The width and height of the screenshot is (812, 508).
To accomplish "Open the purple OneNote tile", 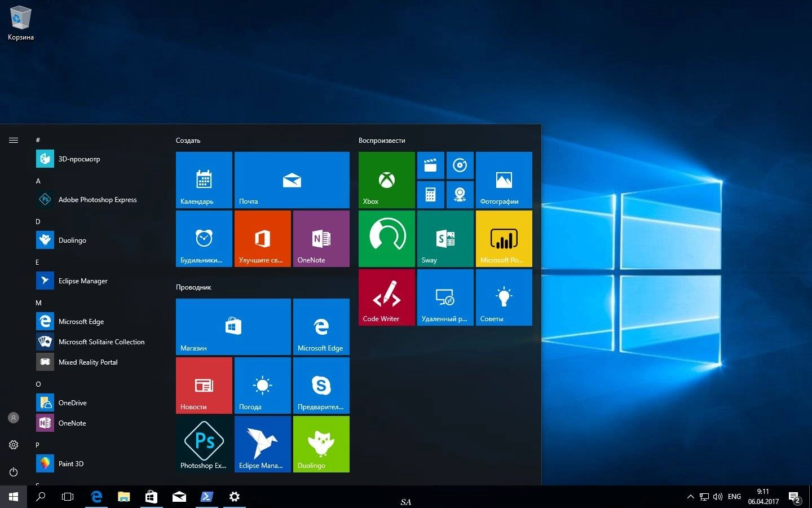I will (321, 239).
